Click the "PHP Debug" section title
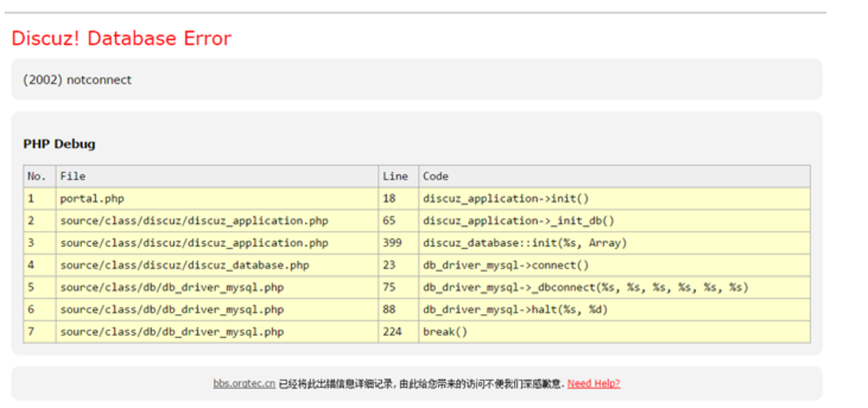Screen dimensions: 868x408 tap(59, 144)
